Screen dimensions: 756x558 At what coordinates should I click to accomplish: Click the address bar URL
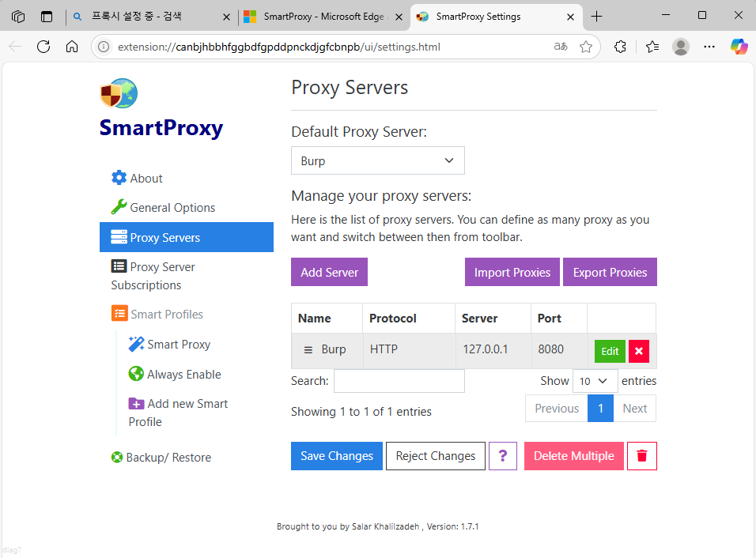tap(278, 47)
